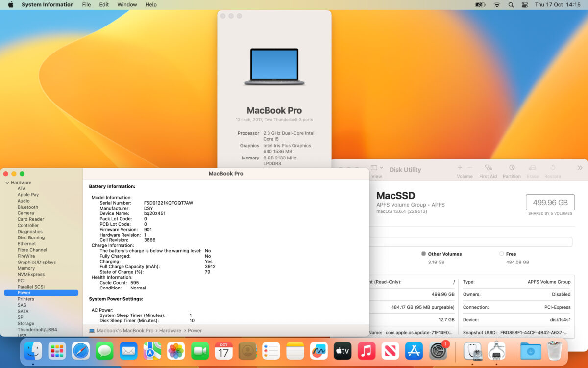The image size is (588, 368).
Task: Select Audio in the sidebar
Action: click(x=24, y=201)
